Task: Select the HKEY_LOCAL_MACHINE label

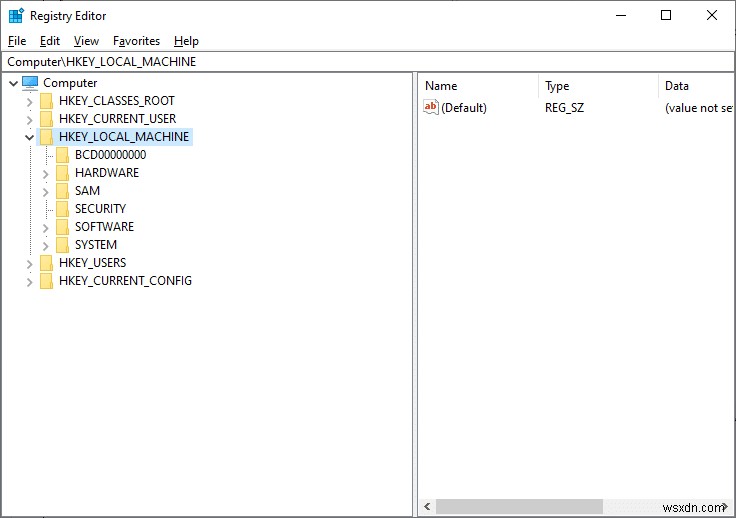Action: tap(124, 137)
